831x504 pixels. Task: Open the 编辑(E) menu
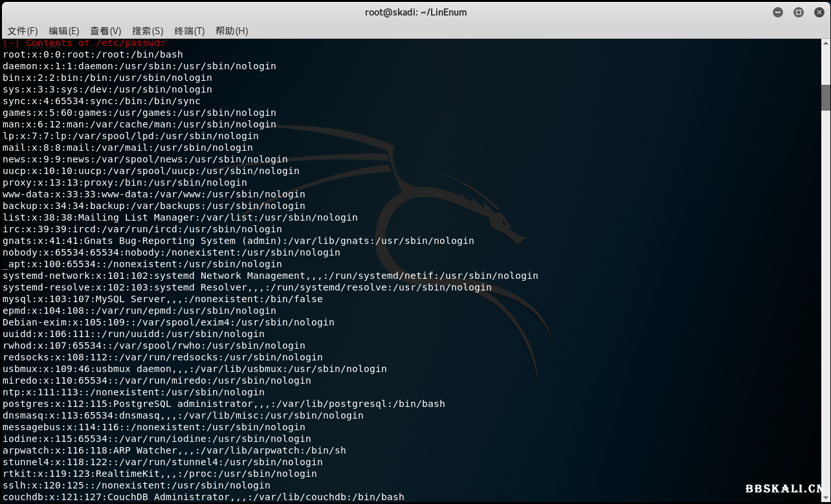[x=64, y=31]
